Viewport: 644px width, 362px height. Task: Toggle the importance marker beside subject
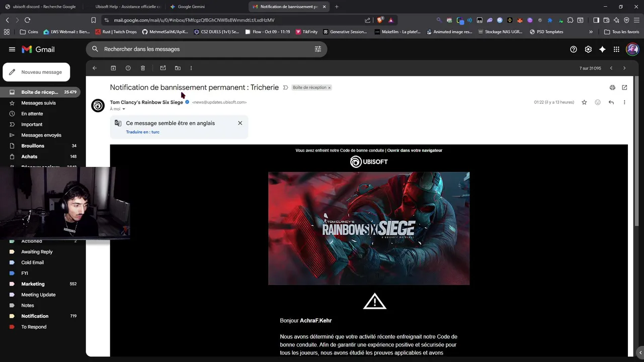[x=285, y=87]
